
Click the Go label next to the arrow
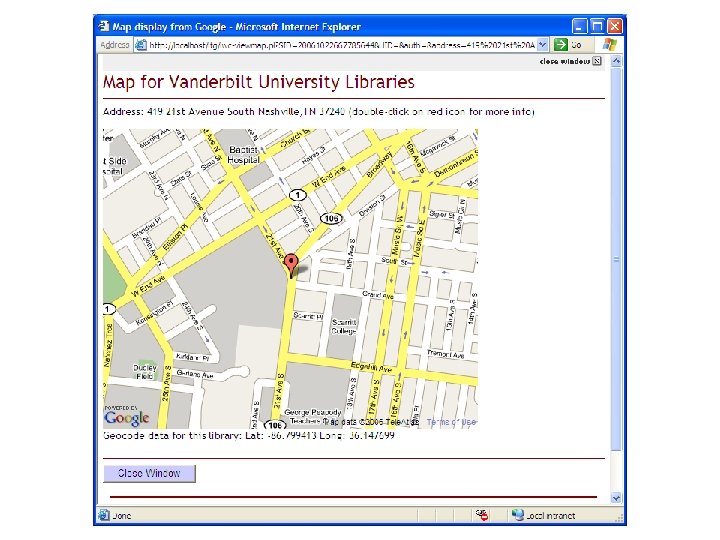576,45
